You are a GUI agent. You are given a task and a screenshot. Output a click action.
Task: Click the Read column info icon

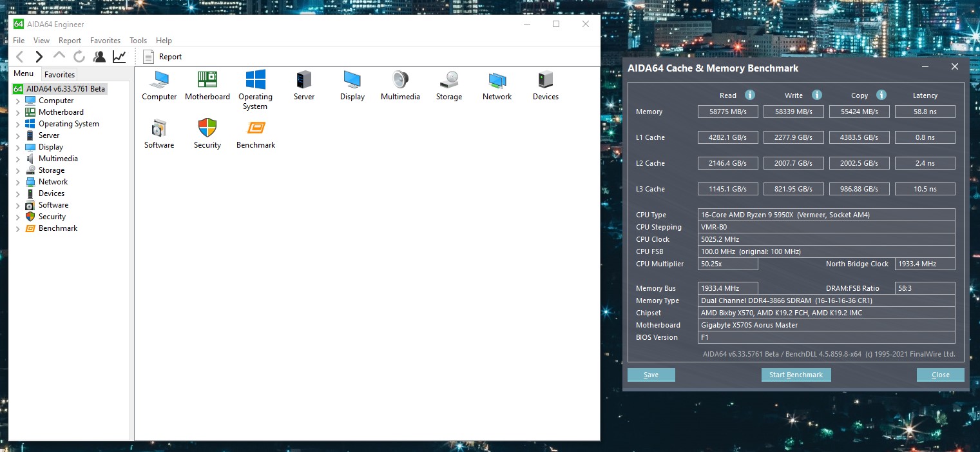tap(749, 95)
